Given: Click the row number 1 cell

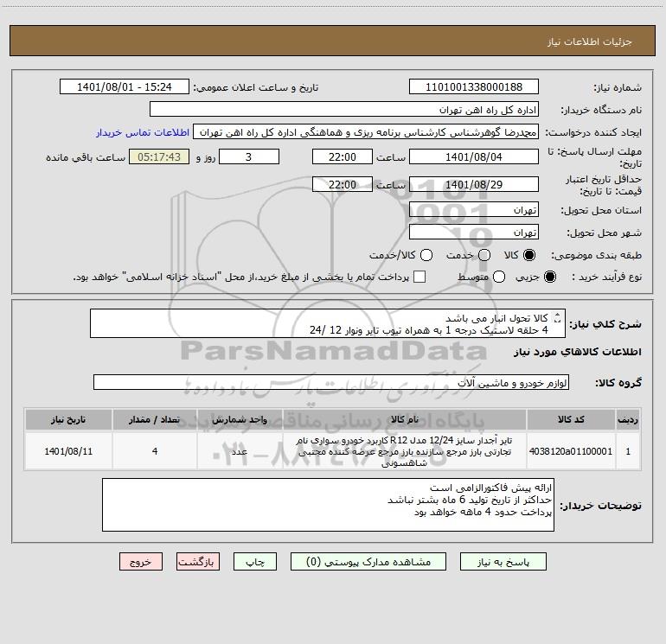Looking at the screenshot, I should pos(628,451).
